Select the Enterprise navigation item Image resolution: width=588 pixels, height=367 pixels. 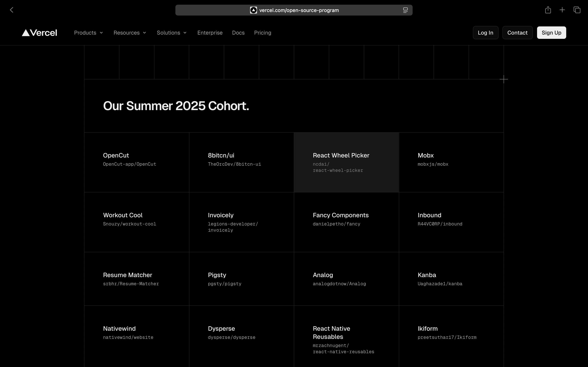click(210, 33)
